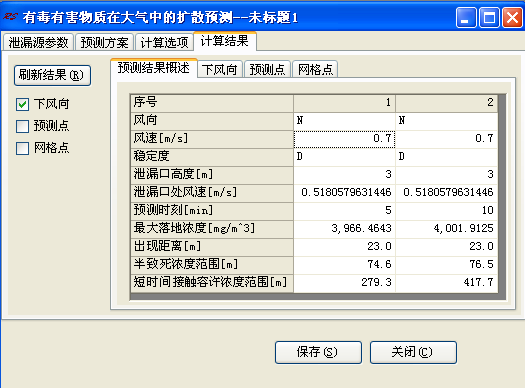Click the 刷新结果(R) button

[x=53, y=75]
